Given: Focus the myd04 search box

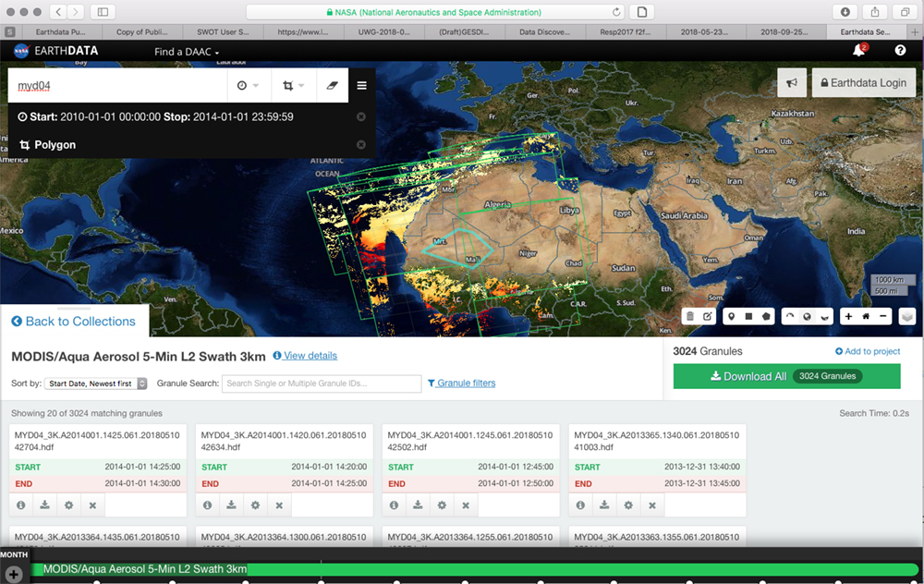Looking at the screenshot, I should point(118,85).
